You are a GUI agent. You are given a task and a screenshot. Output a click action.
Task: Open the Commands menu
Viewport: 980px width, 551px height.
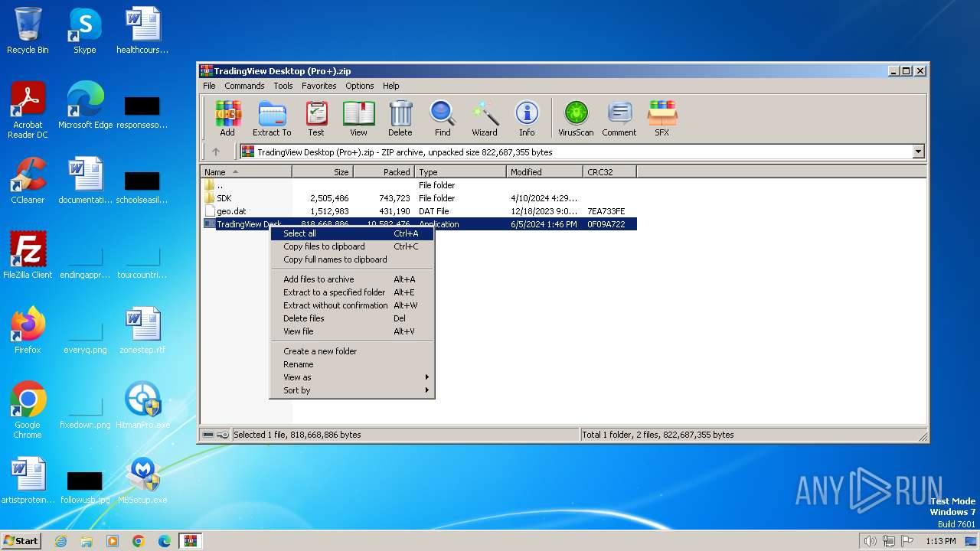[244, 86]
